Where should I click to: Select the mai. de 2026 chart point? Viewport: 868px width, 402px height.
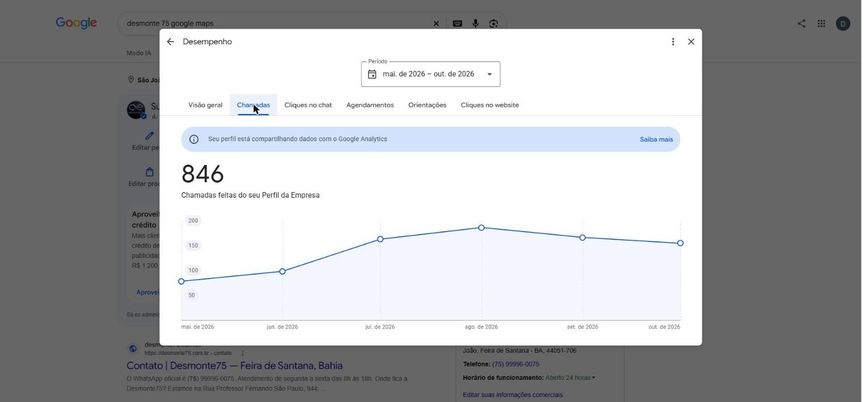pyautogui.click(x=181, y=281)
